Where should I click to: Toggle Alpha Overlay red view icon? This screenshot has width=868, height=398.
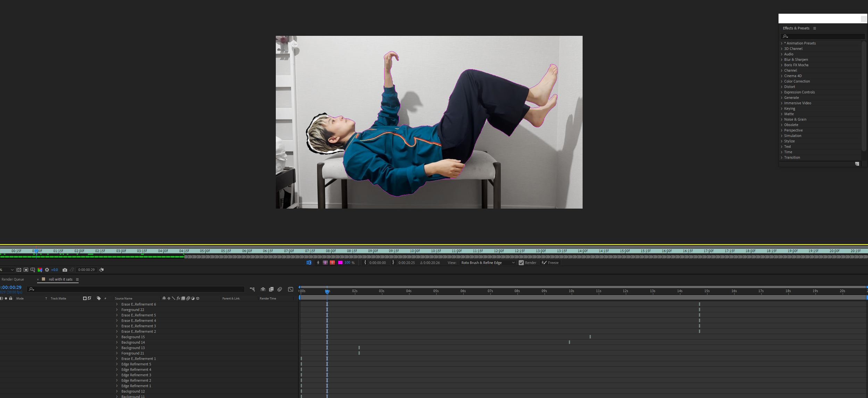click(332, 263)
